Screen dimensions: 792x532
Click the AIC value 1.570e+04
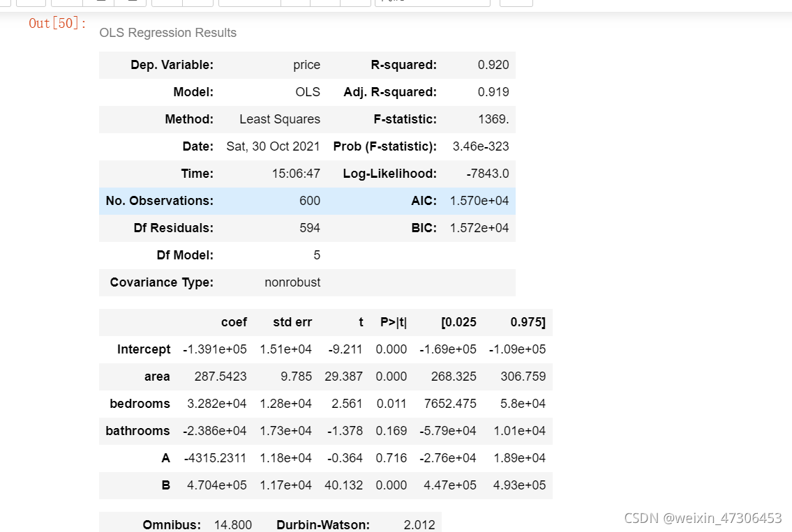click(479, 202)
